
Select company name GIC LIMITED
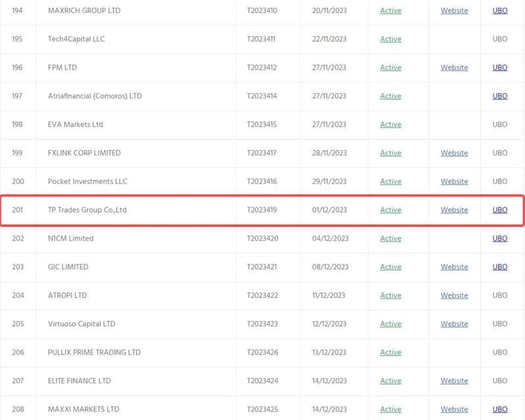point(68,267)
